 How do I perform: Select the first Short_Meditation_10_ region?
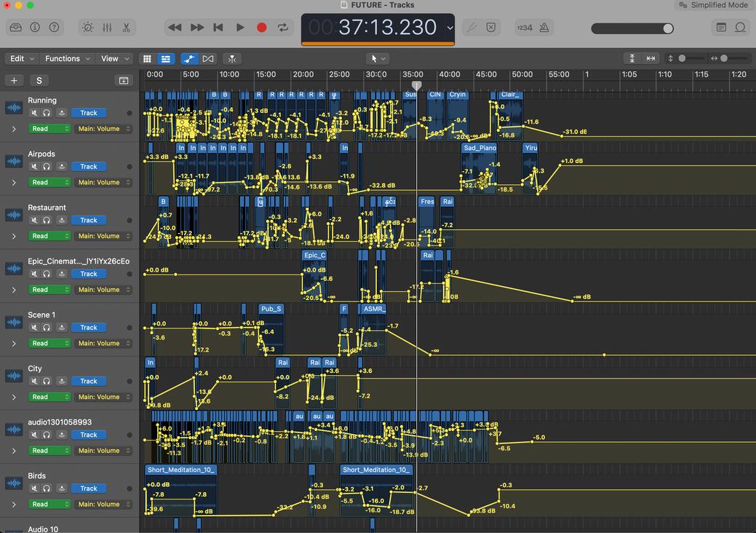click(180, 489)
